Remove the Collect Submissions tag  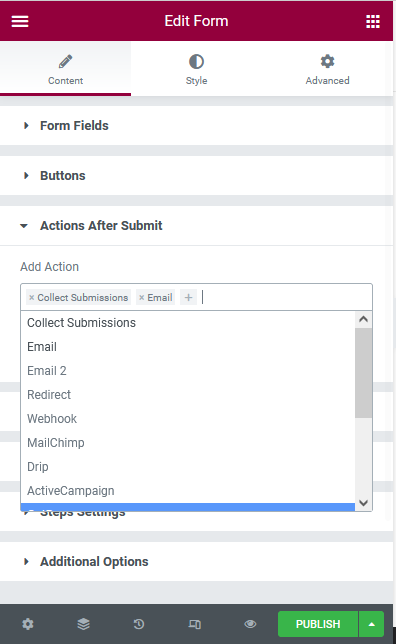coord(32,297)
